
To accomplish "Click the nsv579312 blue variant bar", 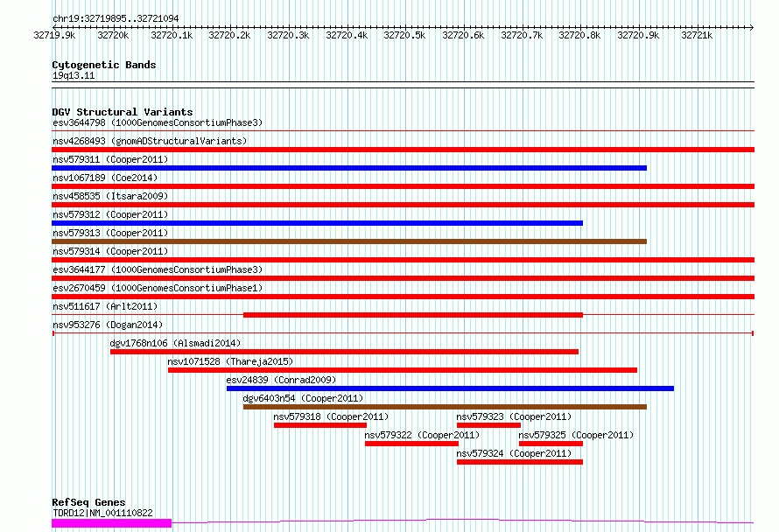I will [317, 223].
